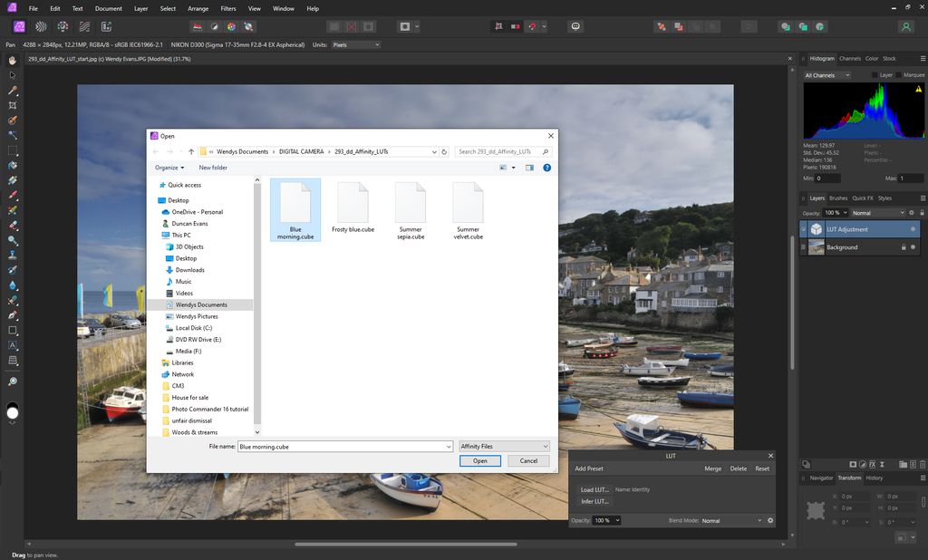Hide the Background layer
Viewport: 928px width, 560px height.
pos(913,247)
